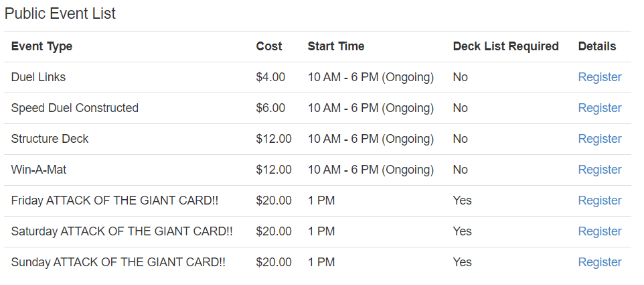The image size is (644, 285).
Task: Register for Sunday ATTACK OF THE GIANT CARD
Action: click(x=600, y=262)
